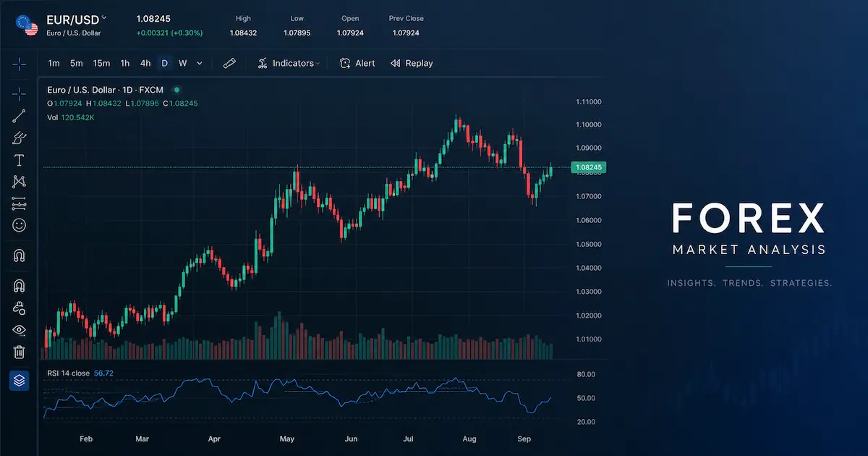Click the Alert button label
This screenshot has width=868, height=456.
(365, 64)
